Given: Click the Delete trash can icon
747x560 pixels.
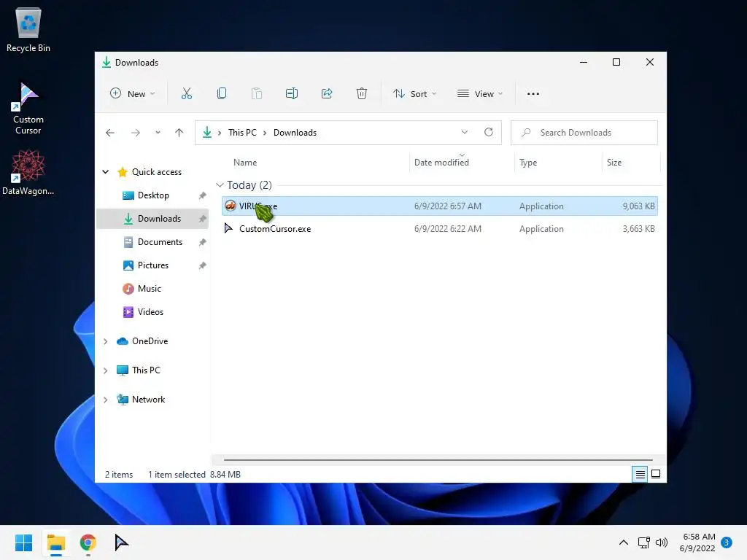Looking at the screenshot, I should (362, 93).
